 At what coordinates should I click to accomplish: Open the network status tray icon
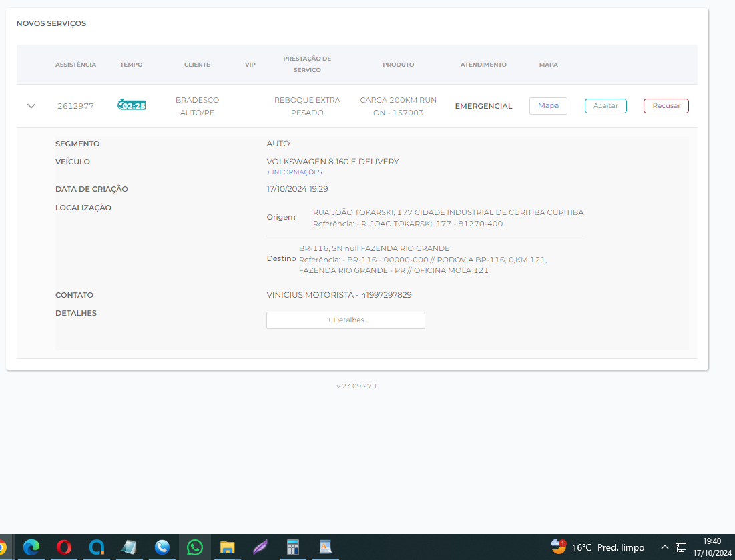681,547
